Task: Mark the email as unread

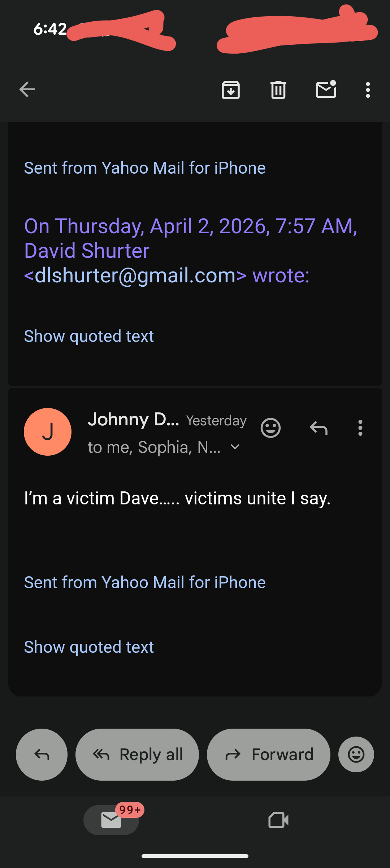Action: (x=326, y=90)
